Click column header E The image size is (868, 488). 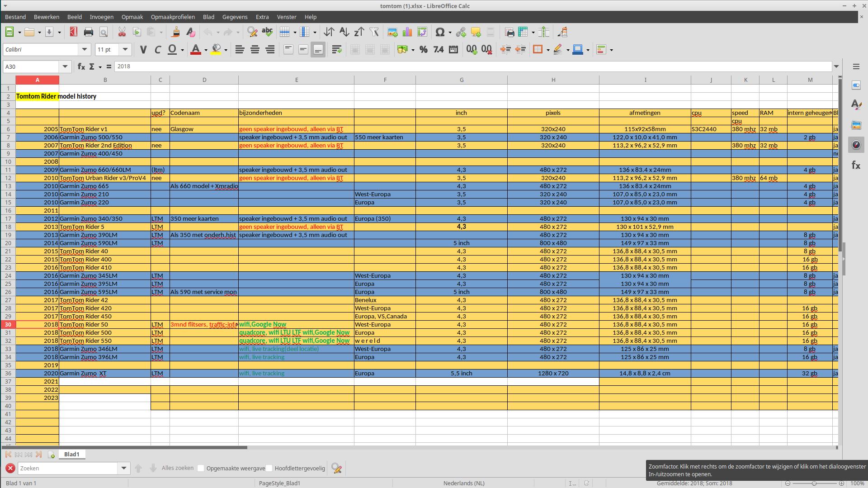click(x=297, y=80)
